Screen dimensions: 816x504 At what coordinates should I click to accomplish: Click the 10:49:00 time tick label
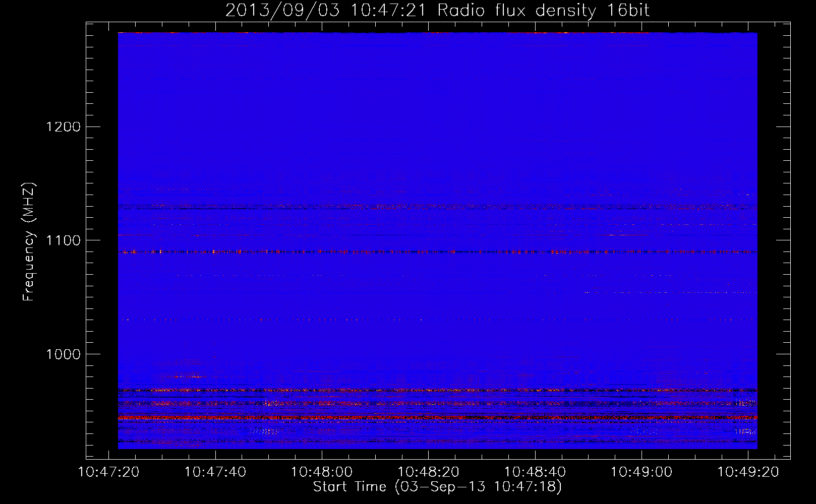pyautogui.click(x=642, y=472)
